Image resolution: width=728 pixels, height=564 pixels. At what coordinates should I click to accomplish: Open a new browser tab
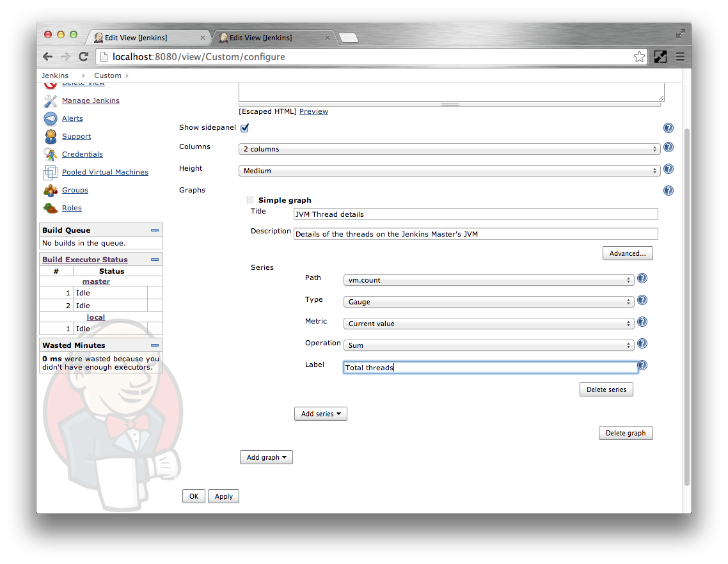point(349,38)
